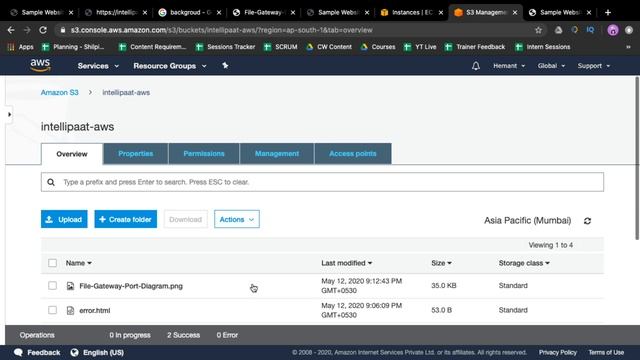This screenshot has width=640, height=360.
Task: Check the error.html row checkbox
Action: tap(52, 310)
